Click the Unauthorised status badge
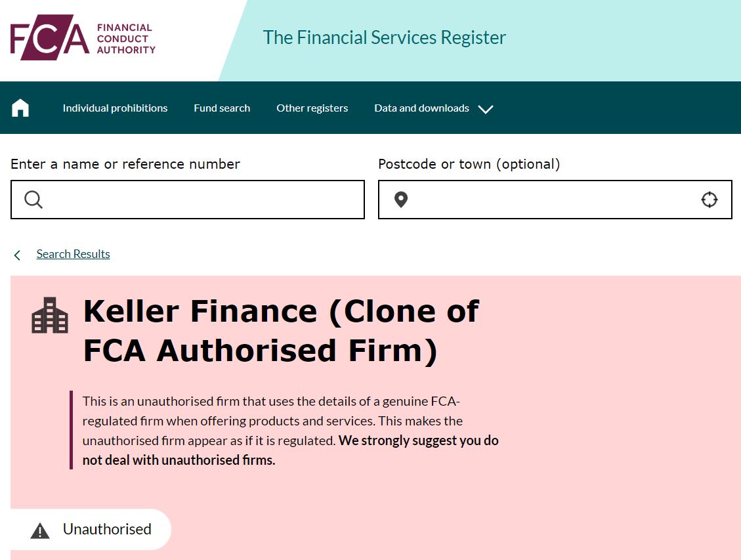Viewport: 741px width, 560px height. pyautogui.click(x=91, y=529)
